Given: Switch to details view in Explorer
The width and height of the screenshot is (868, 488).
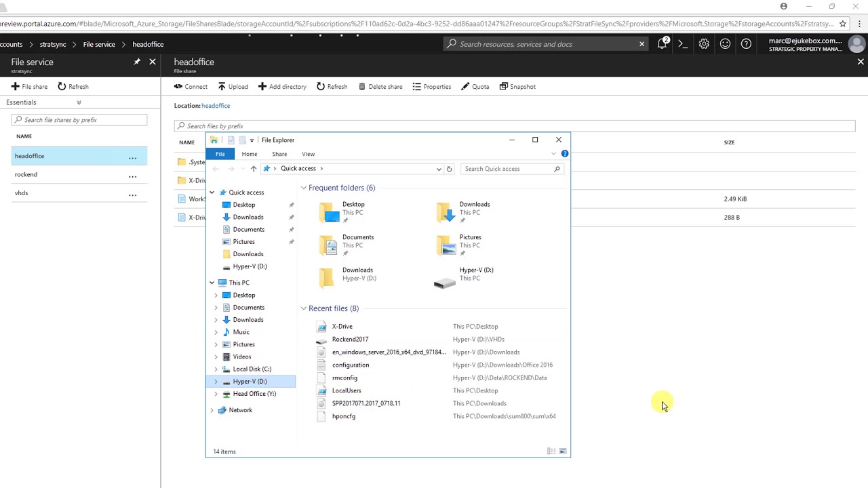Looking at the screenshot, I should (552, 451).
